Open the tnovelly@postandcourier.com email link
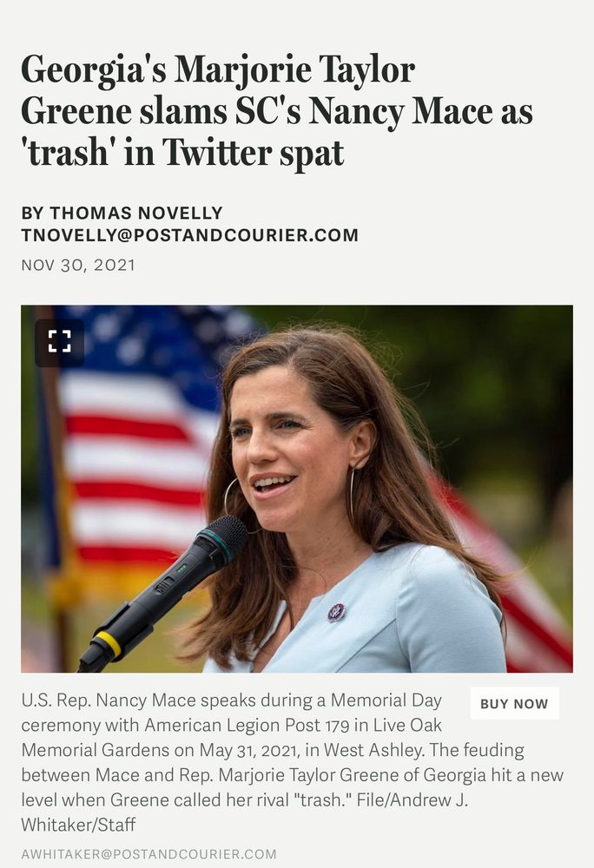 point(190,235)
